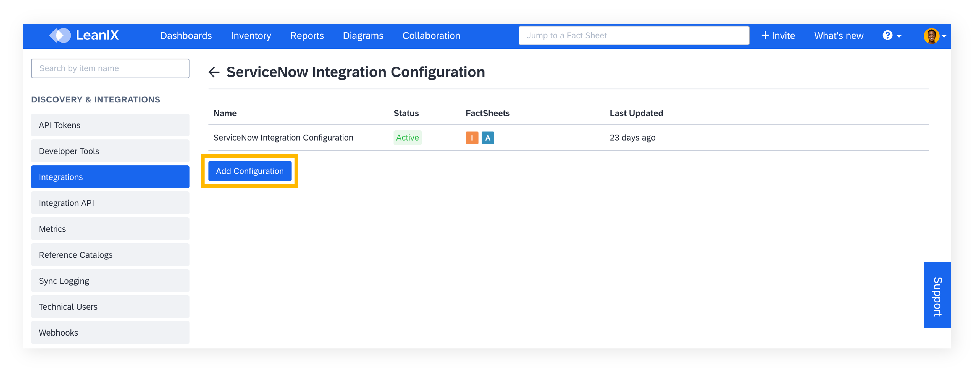The width and height of the screenshot is (980, 377).
Task: Open the Diagrams menu
Action: tap(363, 36)
